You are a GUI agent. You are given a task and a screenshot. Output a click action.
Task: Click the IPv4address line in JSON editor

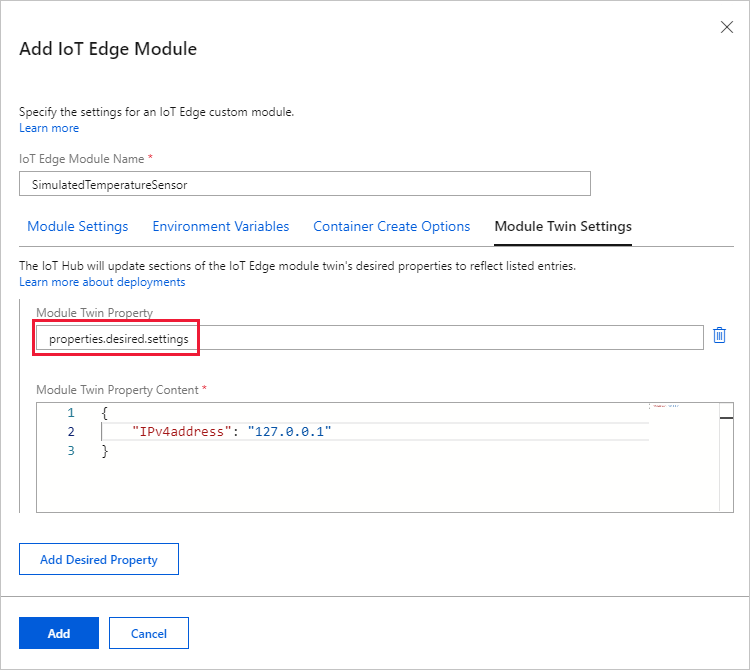(231, 431)
